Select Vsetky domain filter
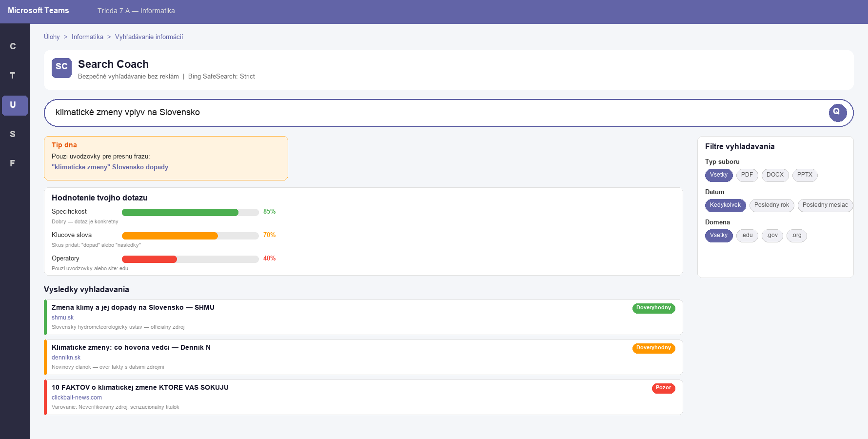This screenshot has width=868, height=439. pos(718,235)
